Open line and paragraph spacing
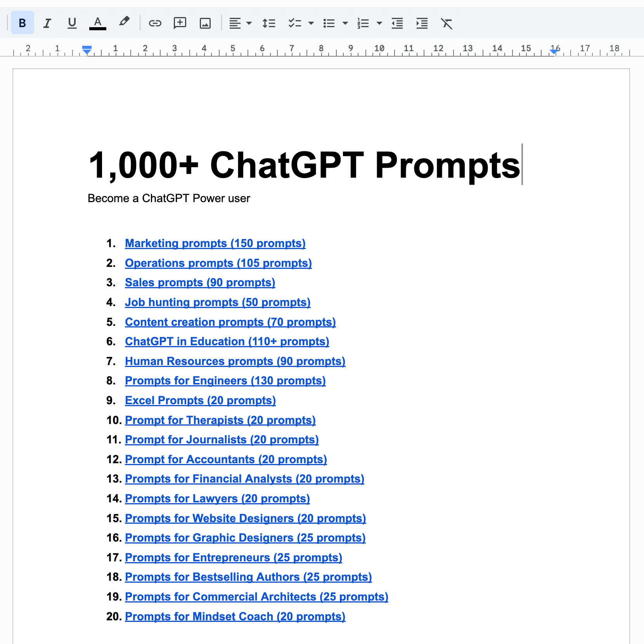Image resolution: width=644 pixels, height=644 pixels. pyautogui.click(x=269, y=23)
